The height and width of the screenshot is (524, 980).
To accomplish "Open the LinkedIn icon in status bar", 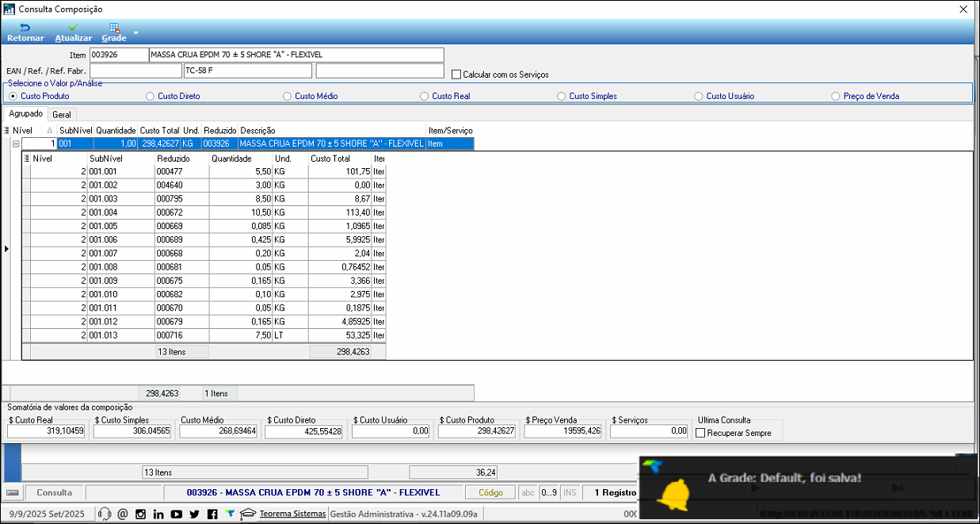I will coord(158,514).
